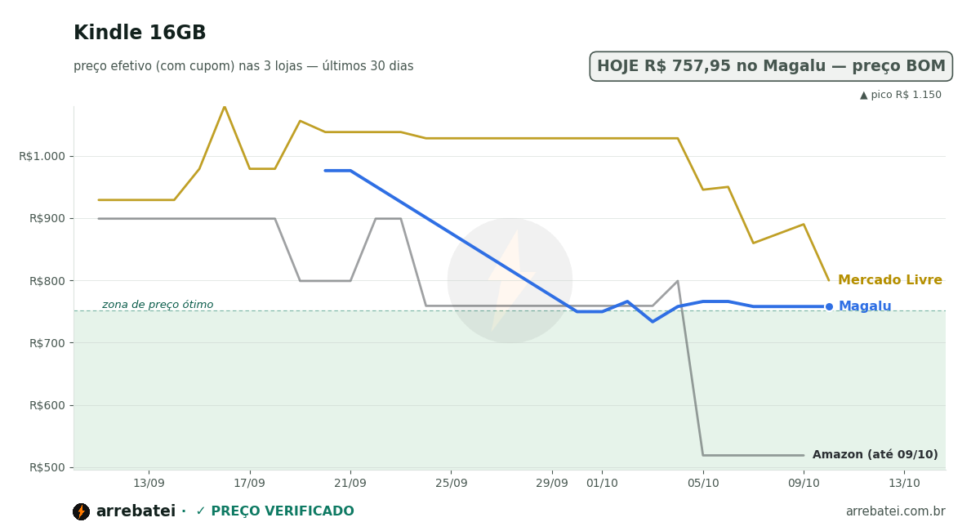Click the lightning bolt watermark in chart center
The image size is (980, 531).
510,280
